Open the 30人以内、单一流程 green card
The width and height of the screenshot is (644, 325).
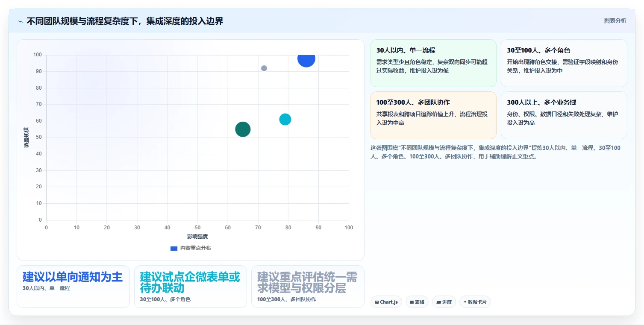(x=433, y=63)
